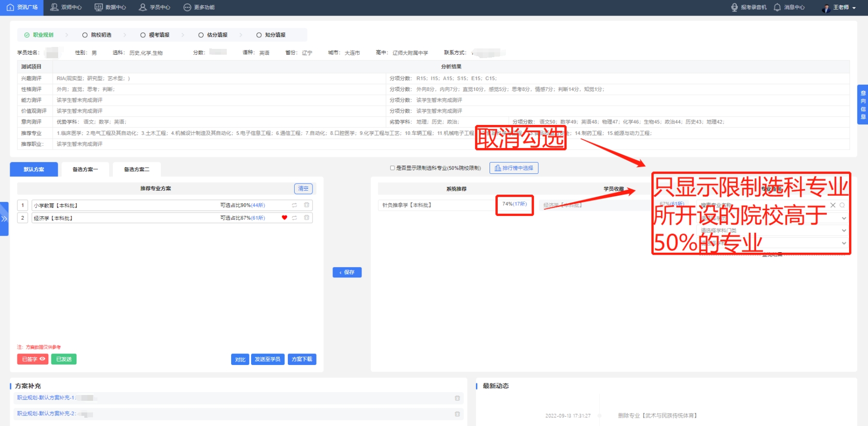Open (61所) schools link in 推荐专业方案
868x426 pixels.
tap(258, 218)
